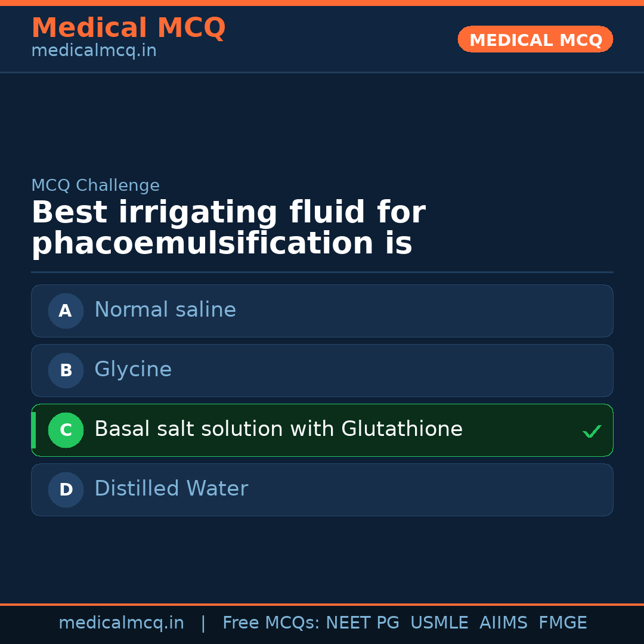This screenshot has height=644, width=644.
Task: Click AIIMS in the footer
Action: [503, 623]
